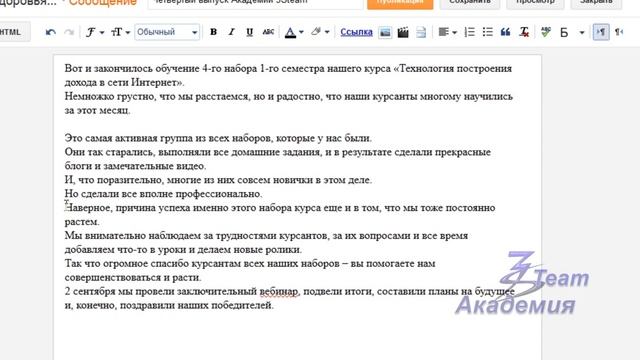This screenshot has height=360, width=640.
Task: Apply a numbered list
Action: coord(469,32)
